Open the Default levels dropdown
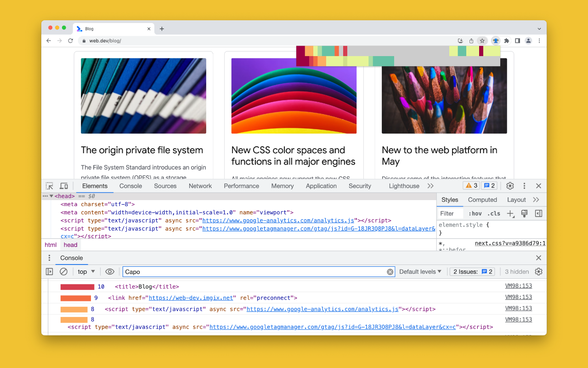The height and width of the screenshot is (368, 588). click(420, 271)
